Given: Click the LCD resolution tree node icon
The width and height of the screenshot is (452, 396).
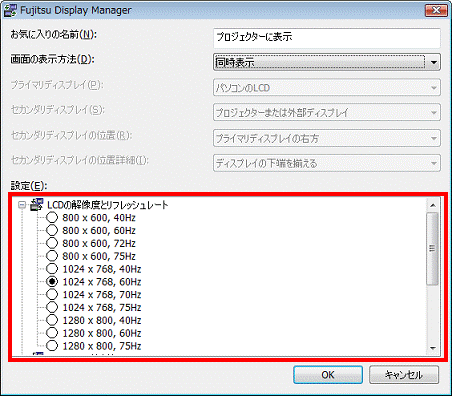Looking at the screenshot, I should pyautogui.click(x=37, y=205).
